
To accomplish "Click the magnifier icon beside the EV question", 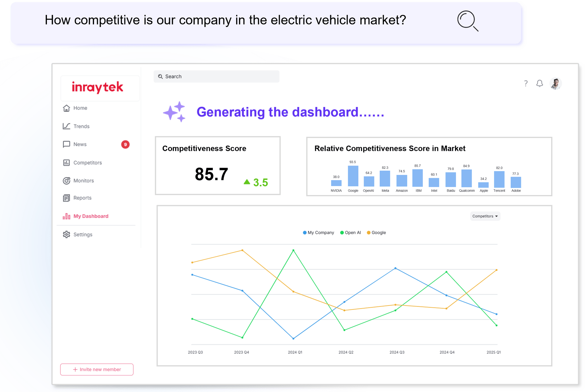I will (468, 21).
